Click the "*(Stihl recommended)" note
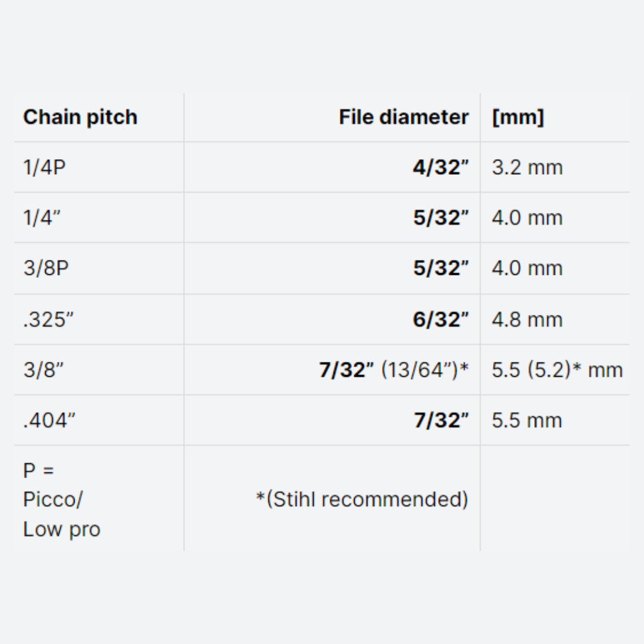 (x=362, y=499)
